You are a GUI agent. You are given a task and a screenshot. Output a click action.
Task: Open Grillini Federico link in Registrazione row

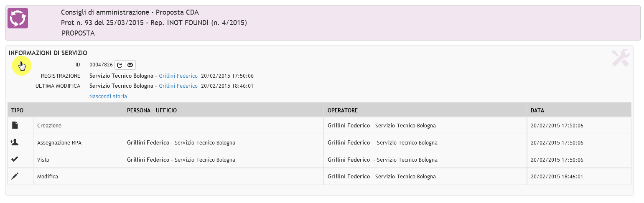click(x=178, y=76)
